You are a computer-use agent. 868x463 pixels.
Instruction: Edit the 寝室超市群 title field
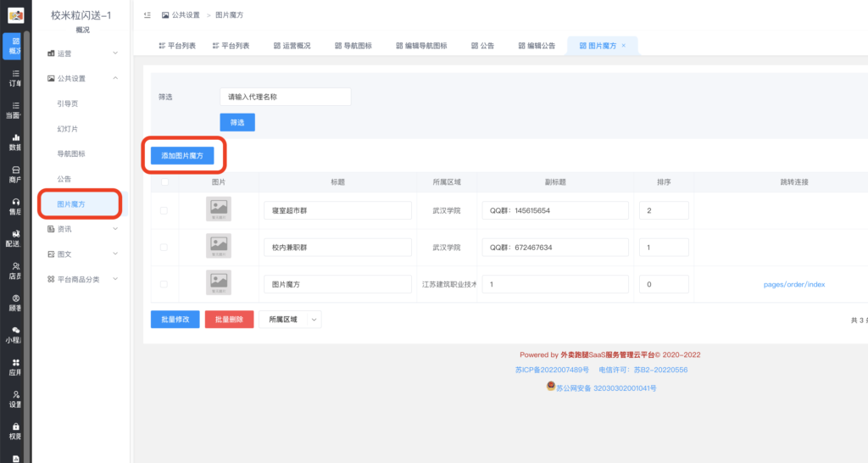click(x=337, y=210)
